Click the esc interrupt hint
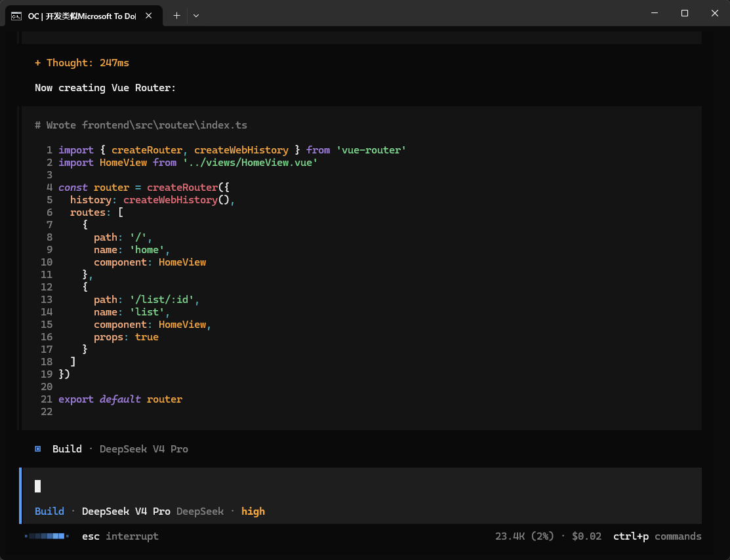The width and height of the screenshot is (730, 560). coord(120,536)
